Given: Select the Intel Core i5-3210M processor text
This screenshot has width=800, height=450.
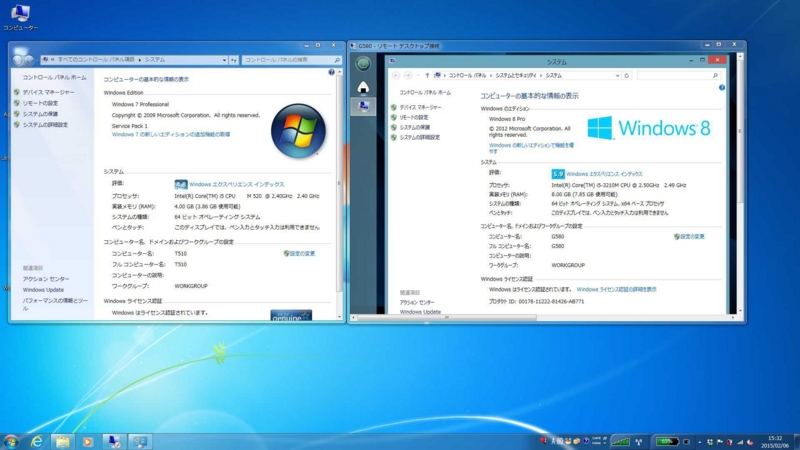Looking at the screenshot, I should pyautogui.click(x=618, y=185).
